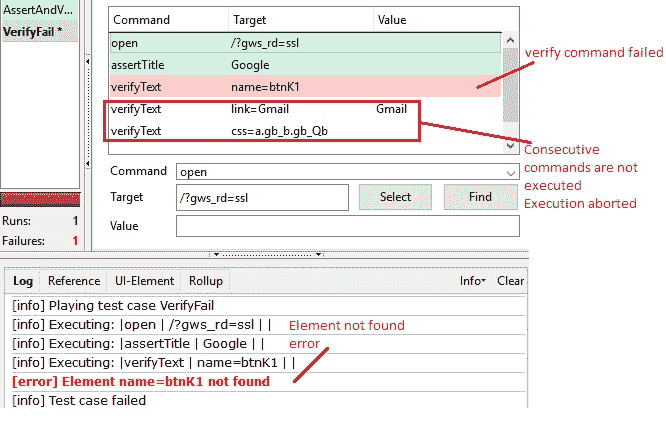Select the assertTitle command row

305,65
